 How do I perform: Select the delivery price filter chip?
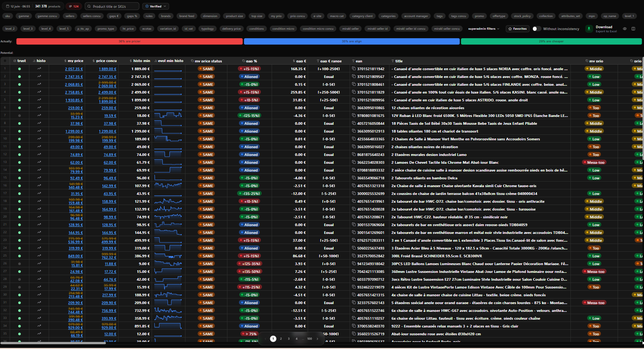tap(232, 29)
